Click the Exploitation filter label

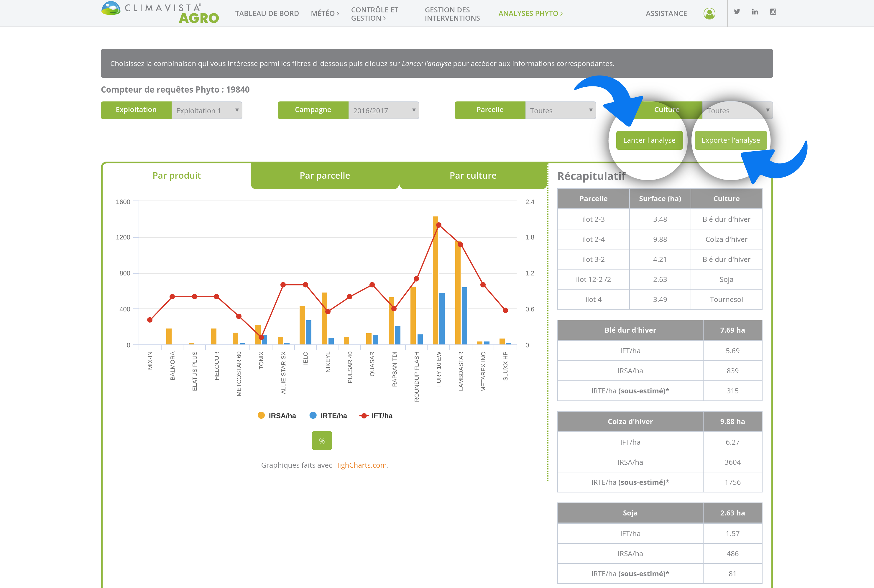(x=136, y=110)
